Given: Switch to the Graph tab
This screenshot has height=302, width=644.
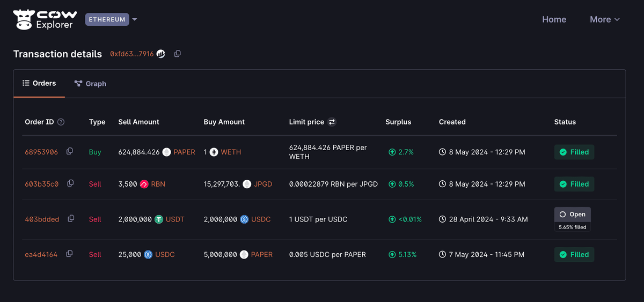Looking at the screenshot, I should pos(90,84).
